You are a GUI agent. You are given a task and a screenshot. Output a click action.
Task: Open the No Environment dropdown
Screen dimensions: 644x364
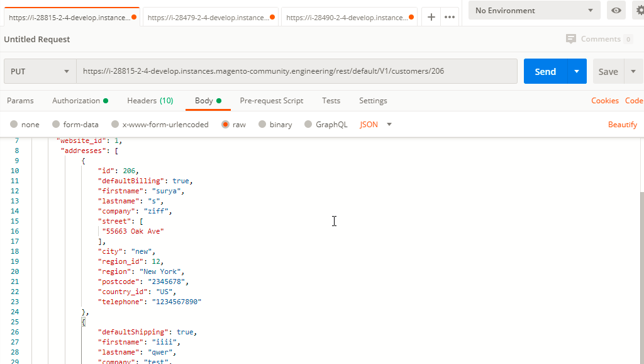[x=534, y=11]
